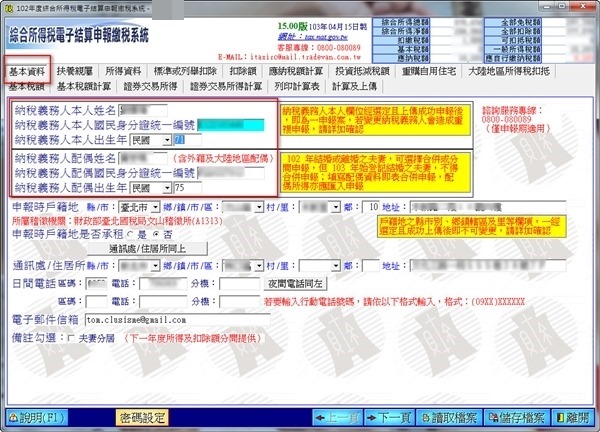Click household 鄰 field showing 10
Screen dimensions: 600x432
pyautogui.click(x=370, y=207)
